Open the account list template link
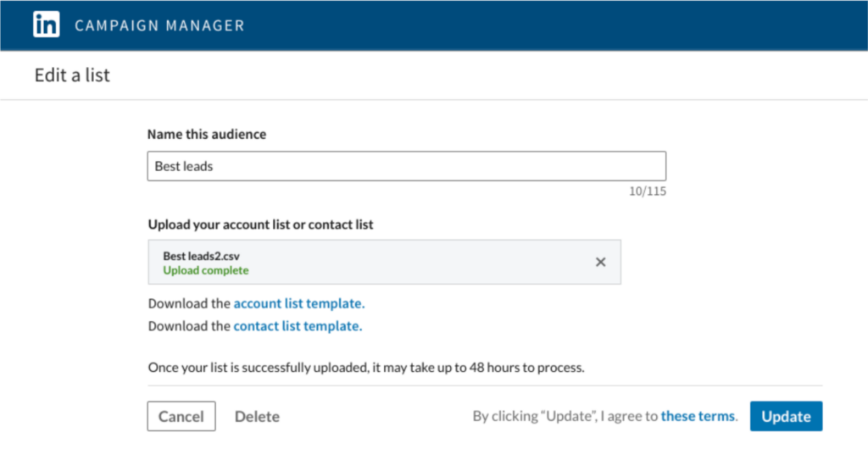 click(299, 303)
